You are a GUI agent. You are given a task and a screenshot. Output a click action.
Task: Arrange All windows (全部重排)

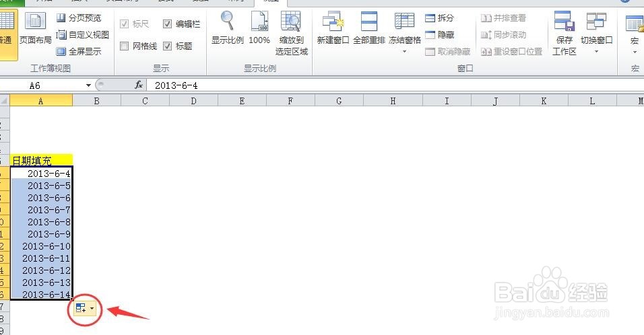369,28
